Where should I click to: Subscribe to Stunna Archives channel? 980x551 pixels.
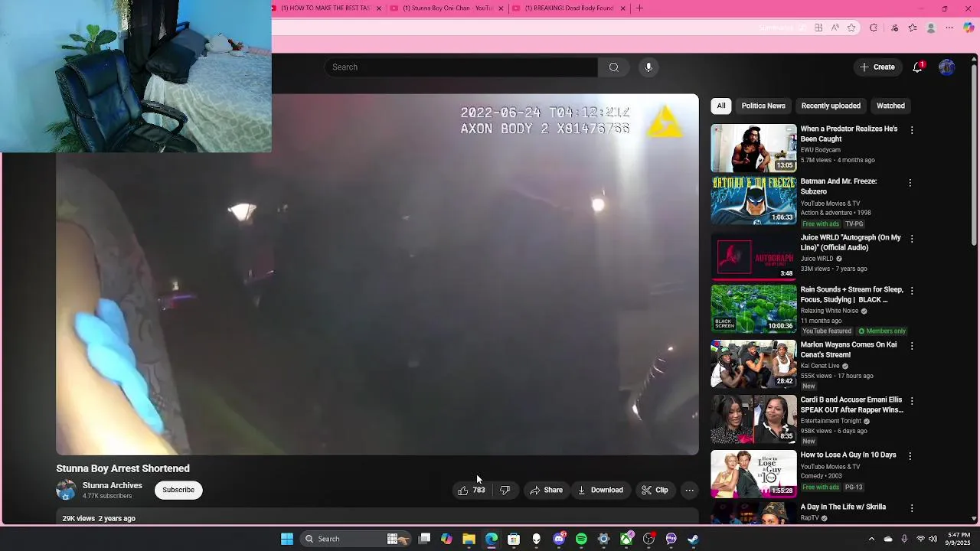178,490
